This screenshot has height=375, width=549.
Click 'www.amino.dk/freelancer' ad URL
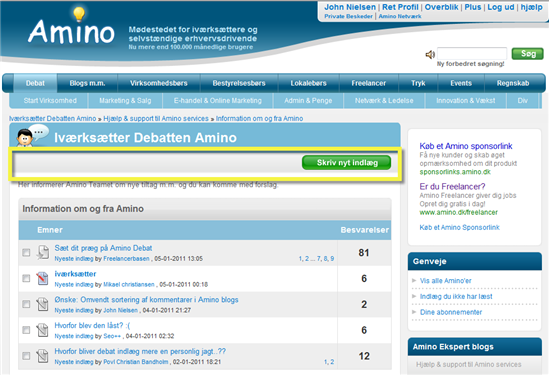click(x=458, y=212)
